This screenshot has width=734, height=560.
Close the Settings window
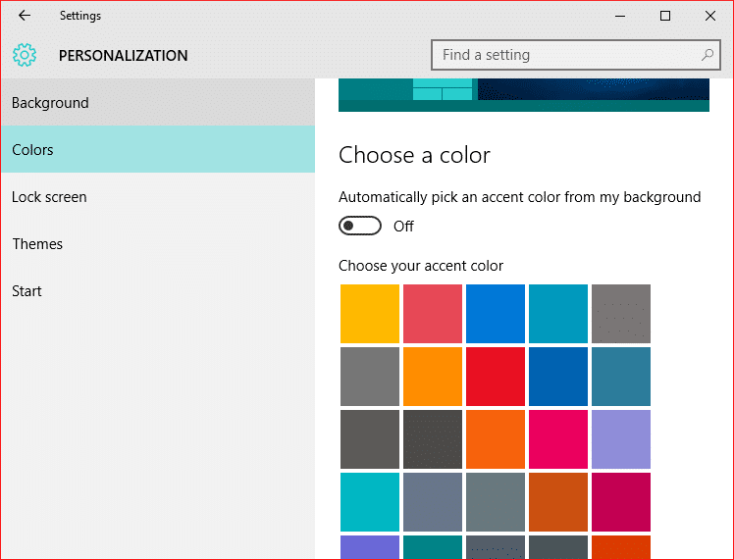click(x=709, y=16)
